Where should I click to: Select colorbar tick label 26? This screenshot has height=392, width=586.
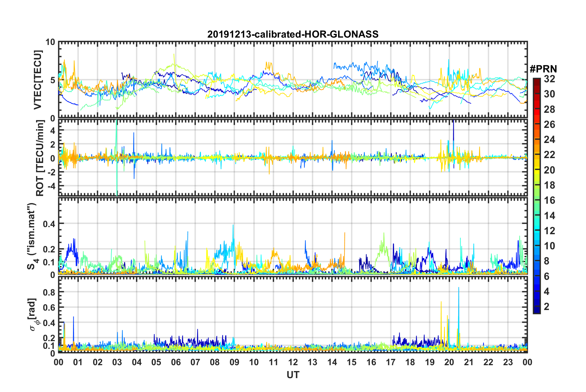pos(549,125)
